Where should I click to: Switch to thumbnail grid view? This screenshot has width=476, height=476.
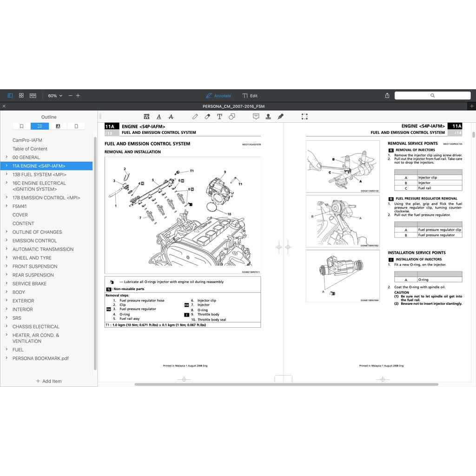click(21, 96)
